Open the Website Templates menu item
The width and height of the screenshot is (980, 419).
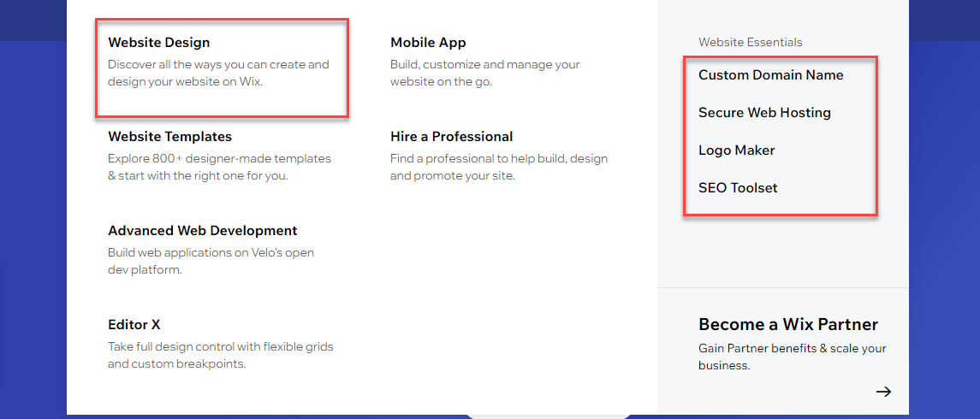(169, 137)
